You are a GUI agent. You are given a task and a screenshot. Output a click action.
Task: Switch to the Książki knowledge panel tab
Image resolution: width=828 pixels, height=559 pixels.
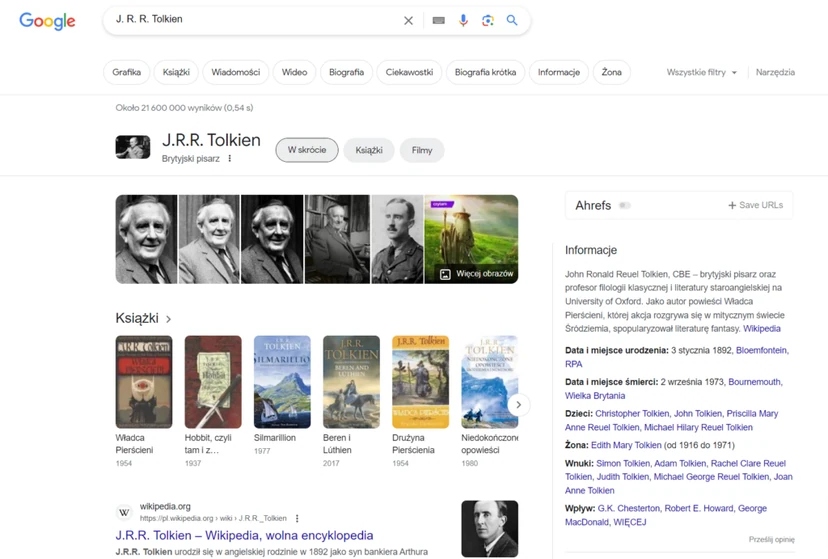[369, 150]
